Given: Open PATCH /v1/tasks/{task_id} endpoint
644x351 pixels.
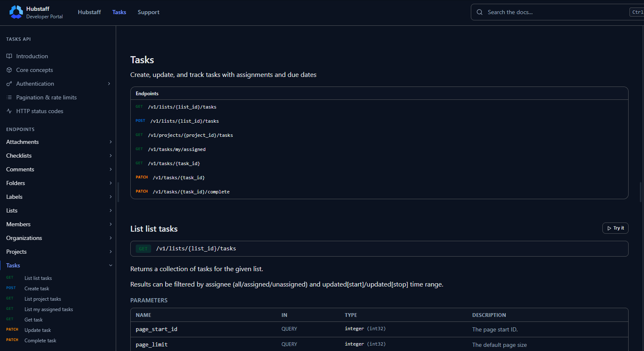Looking at the screenshot, I should (179, 178).
